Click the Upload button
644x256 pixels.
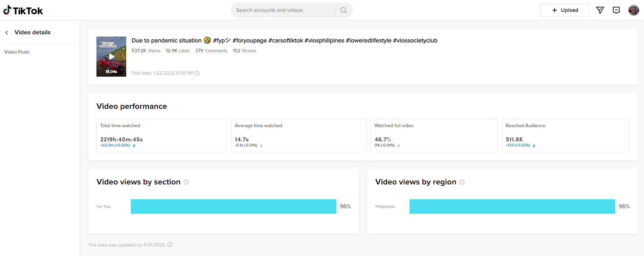click(x=564, y=10)
